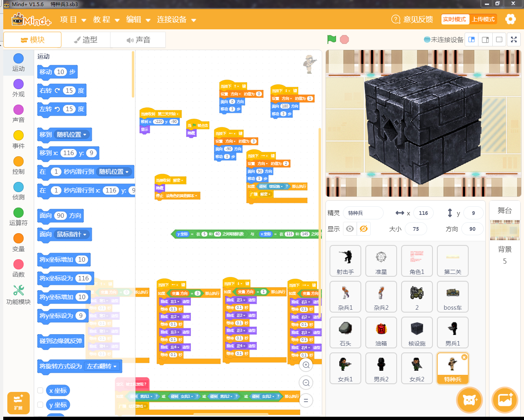Select the 油箱 sprite
This screenshot has height=420, width=524.
pyautogui.click(x=381, y=332)
